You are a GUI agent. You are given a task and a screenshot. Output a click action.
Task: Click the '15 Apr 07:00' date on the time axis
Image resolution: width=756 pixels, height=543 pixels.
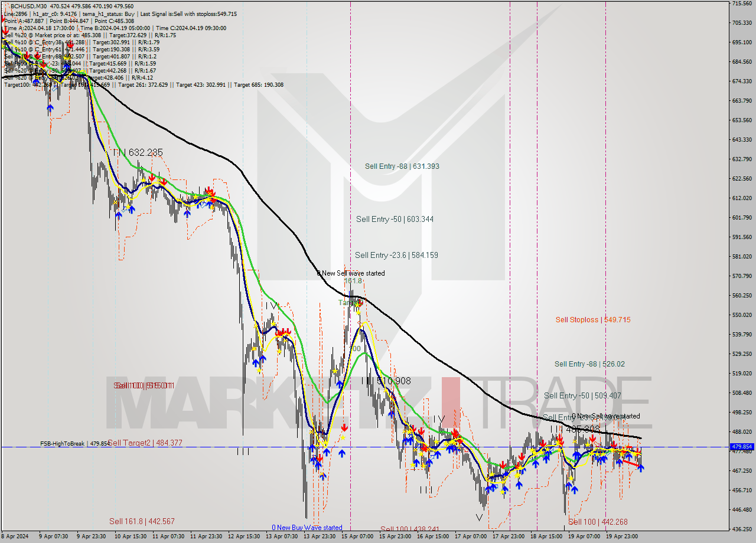point(357,537)
